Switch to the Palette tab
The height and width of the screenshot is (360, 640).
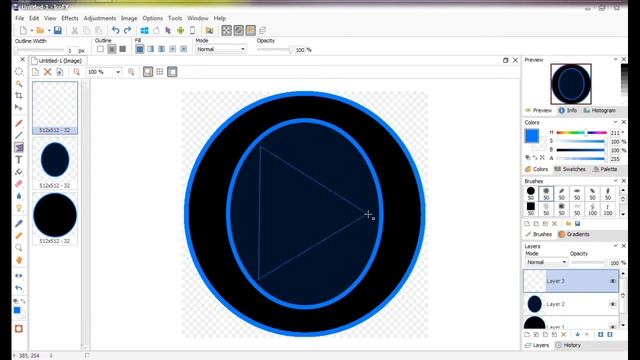(x=605, y=169)
